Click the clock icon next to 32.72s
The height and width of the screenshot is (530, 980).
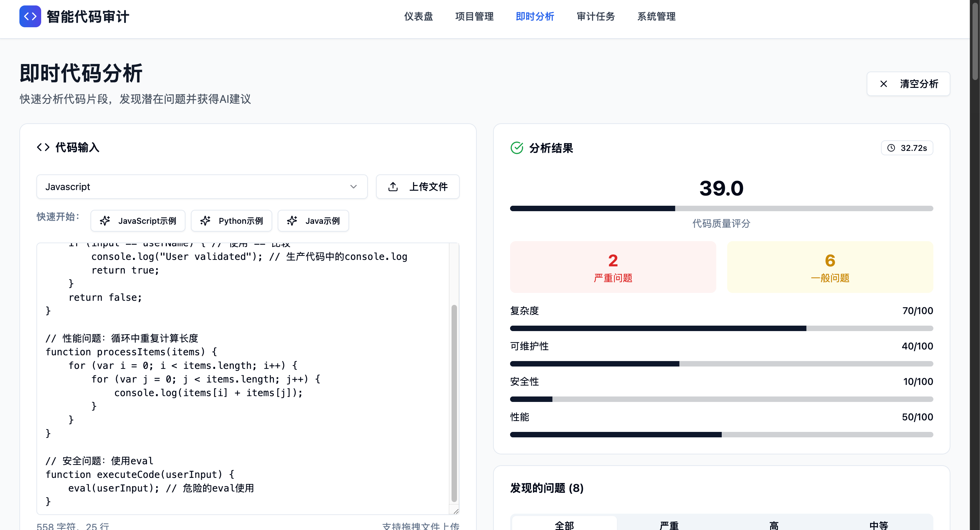891,148
